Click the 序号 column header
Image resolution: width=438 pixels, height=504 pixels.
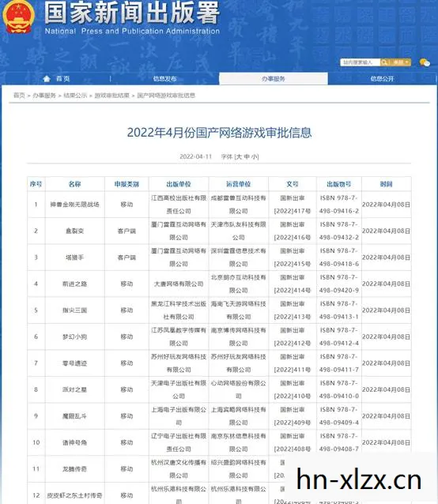coord(36,184)
